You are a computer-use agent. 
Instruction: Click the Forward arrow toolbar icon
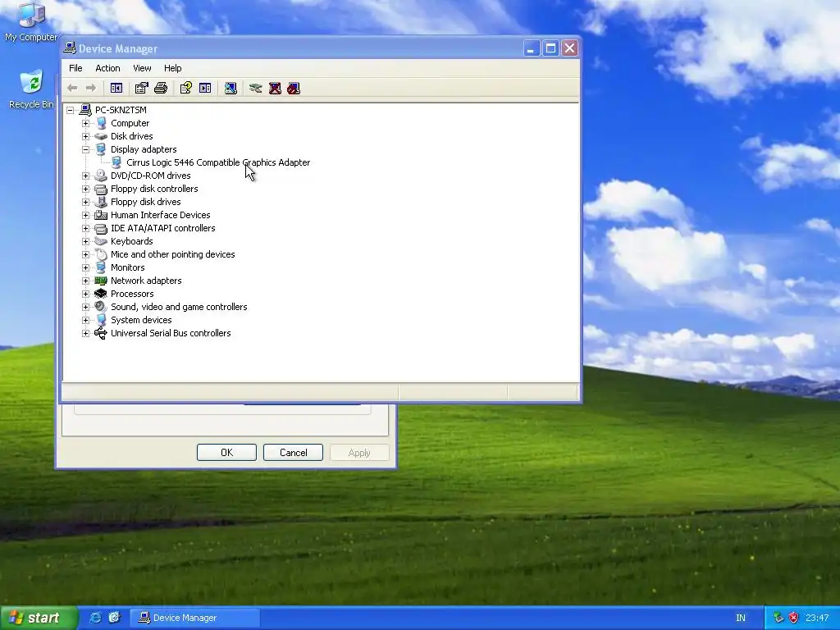tap(91, 88)
